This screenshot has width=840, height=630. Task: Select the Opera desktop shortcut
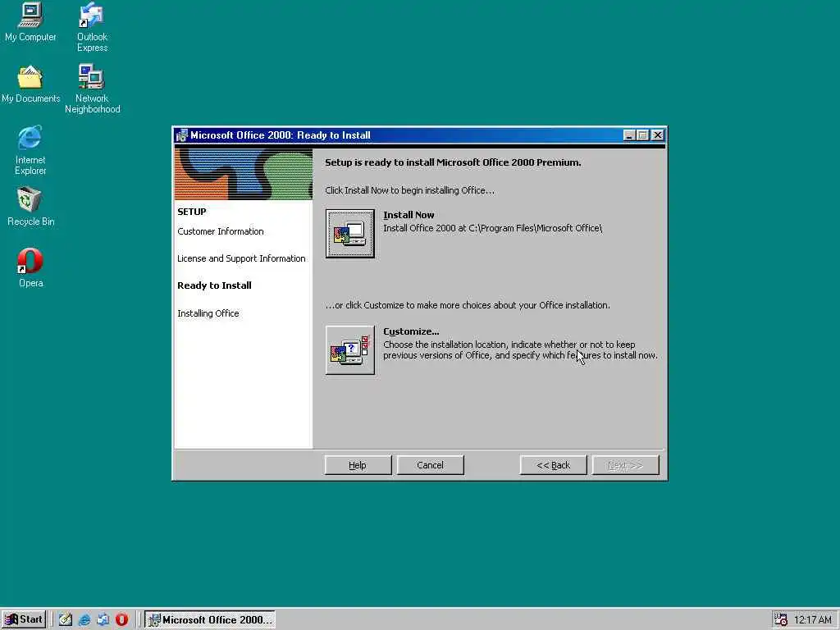coord(30,268)
